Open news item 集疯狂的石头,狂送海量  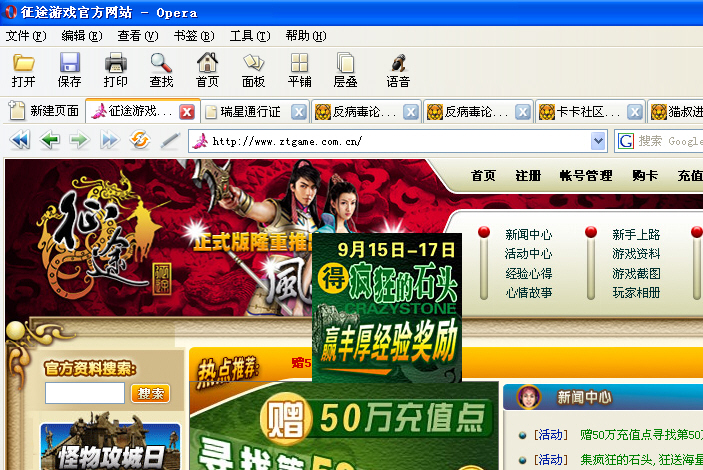click(x=642, y=460)
